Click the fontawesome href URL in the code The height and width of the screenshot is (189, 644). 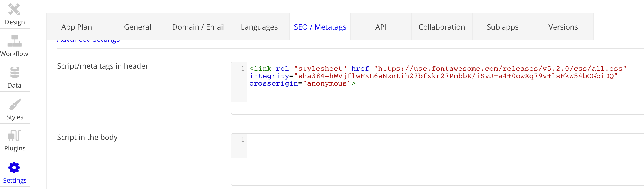(500, 69)
